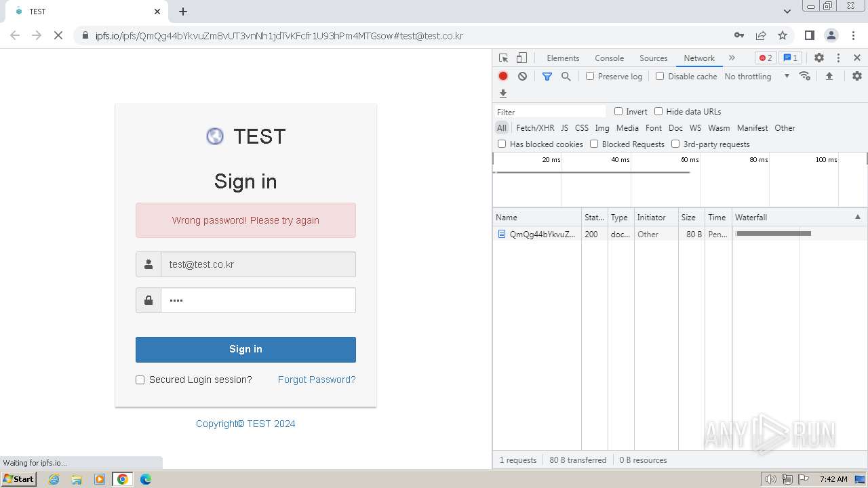Import HAR file with upload arrow
Viewport: 868px width, 488px height.
829,76
